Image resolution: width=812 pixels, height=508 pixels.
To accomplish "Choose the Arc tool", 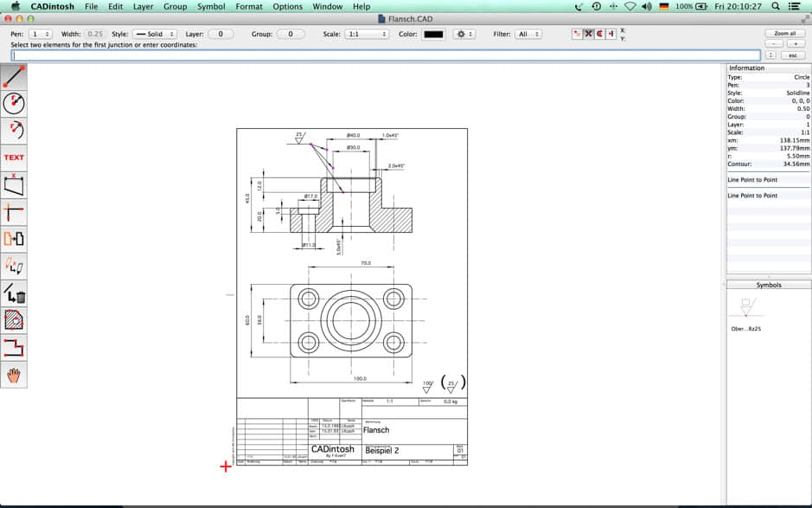I will pos(14,131).
